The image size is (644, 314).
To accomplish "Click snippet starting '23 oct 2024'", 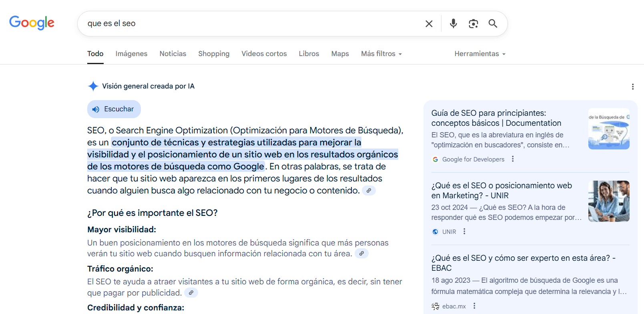I will point(506,213).
